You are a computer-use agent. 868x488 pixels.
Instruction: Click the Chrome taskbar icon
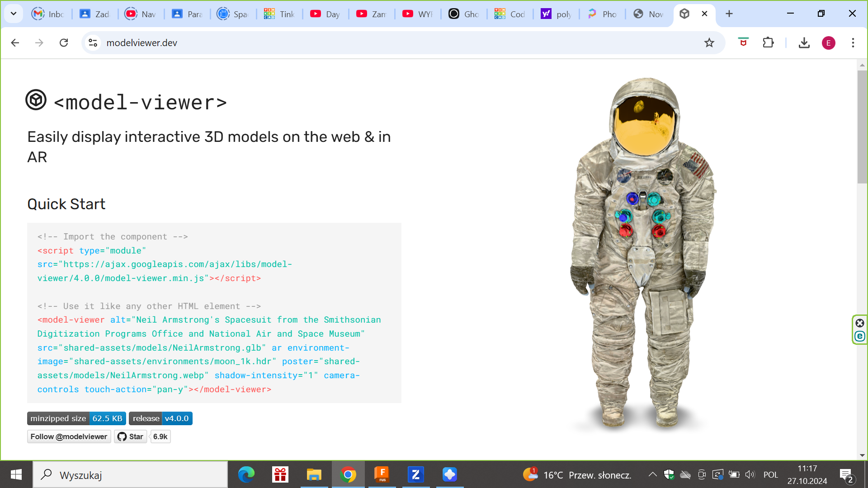coord(348,474)
